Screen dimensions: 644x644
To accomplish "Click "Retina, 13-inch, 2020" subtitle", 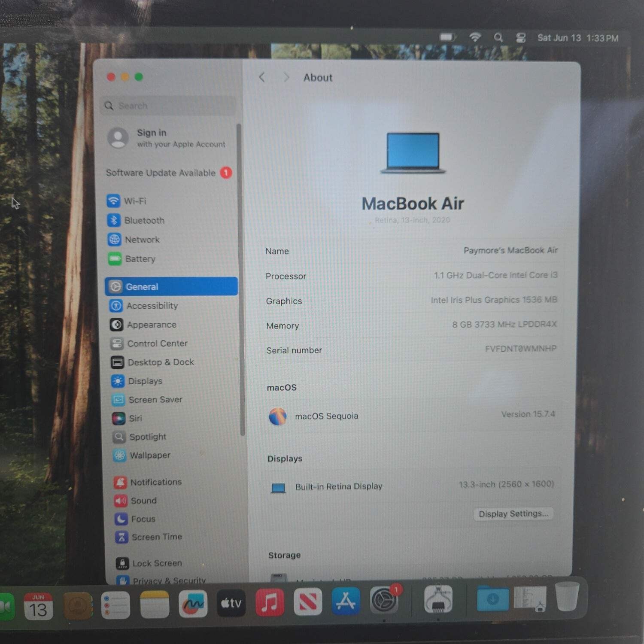I will (x=412, y=220).
